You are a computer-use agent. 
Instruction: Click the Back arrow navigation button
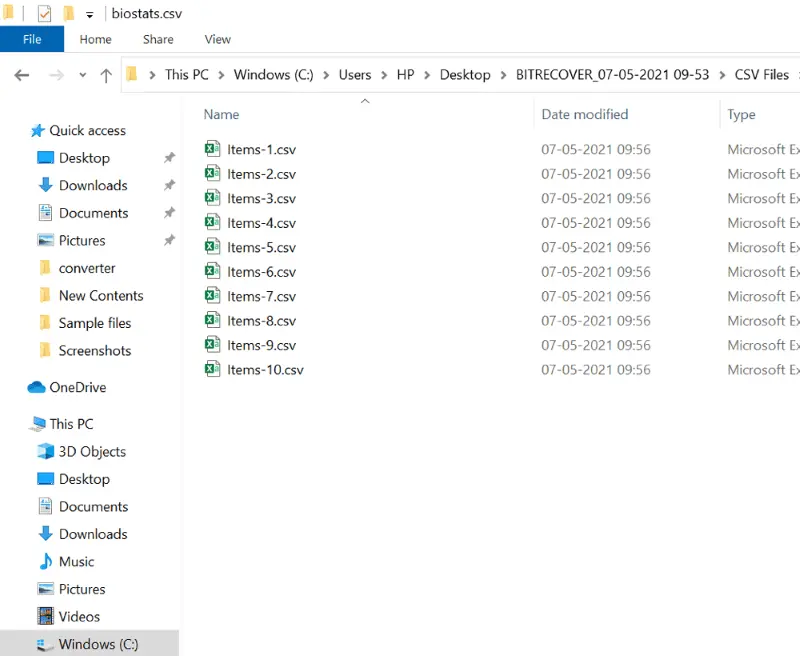tap(22, 75)
